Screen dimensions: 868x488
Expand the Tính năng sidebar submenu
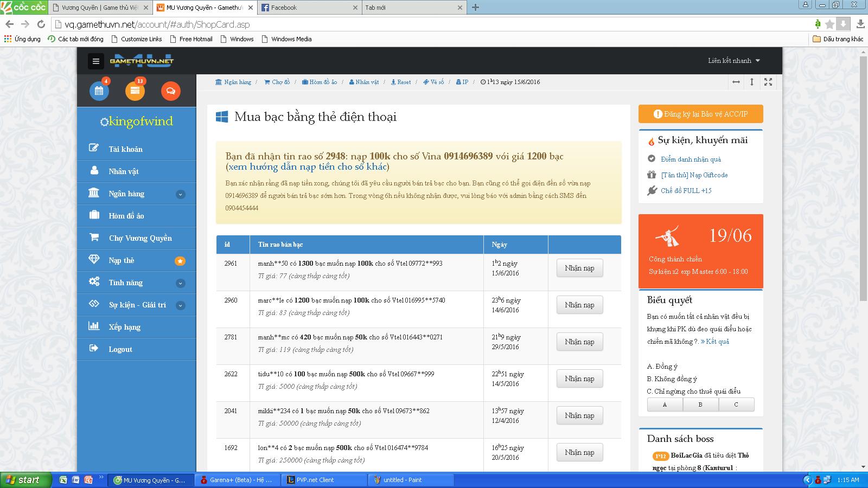click(181, 283)
